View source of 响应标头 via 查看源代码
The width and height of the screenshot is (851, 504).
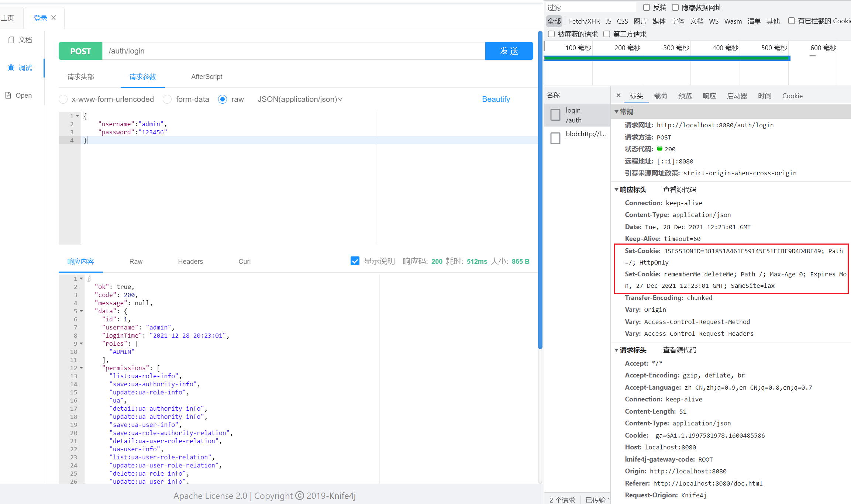(679, 190)
